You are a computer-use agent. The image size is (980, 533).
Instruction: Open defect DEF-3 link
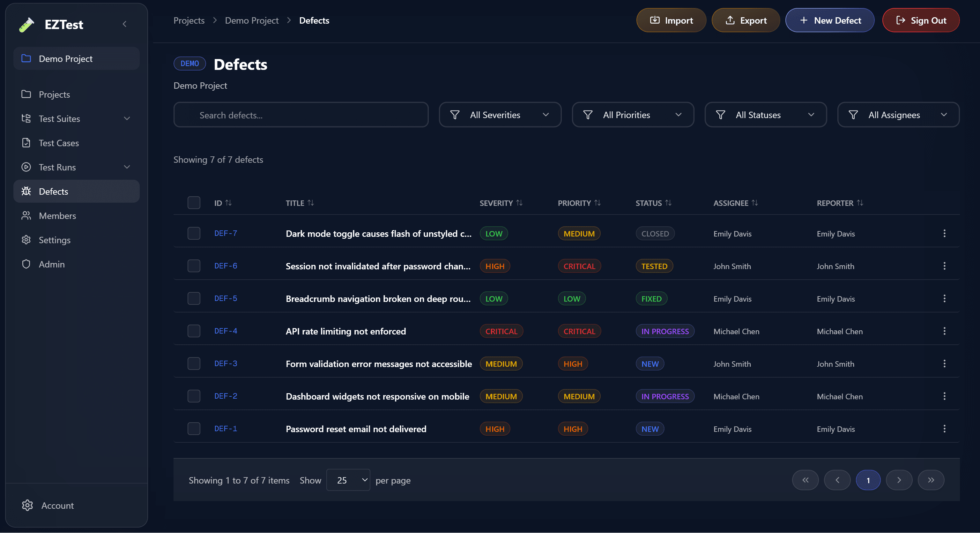click(225, 363)
